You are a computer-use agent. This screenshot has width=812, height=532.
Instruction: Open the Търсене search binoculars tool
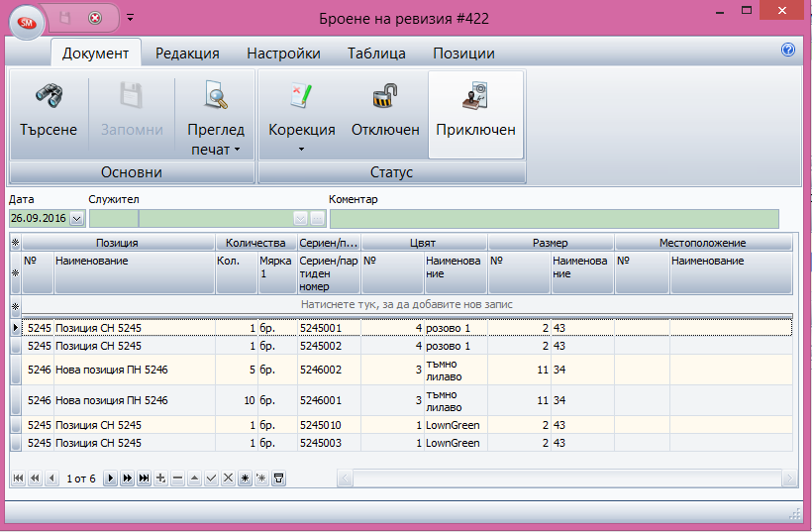[49, 114]
